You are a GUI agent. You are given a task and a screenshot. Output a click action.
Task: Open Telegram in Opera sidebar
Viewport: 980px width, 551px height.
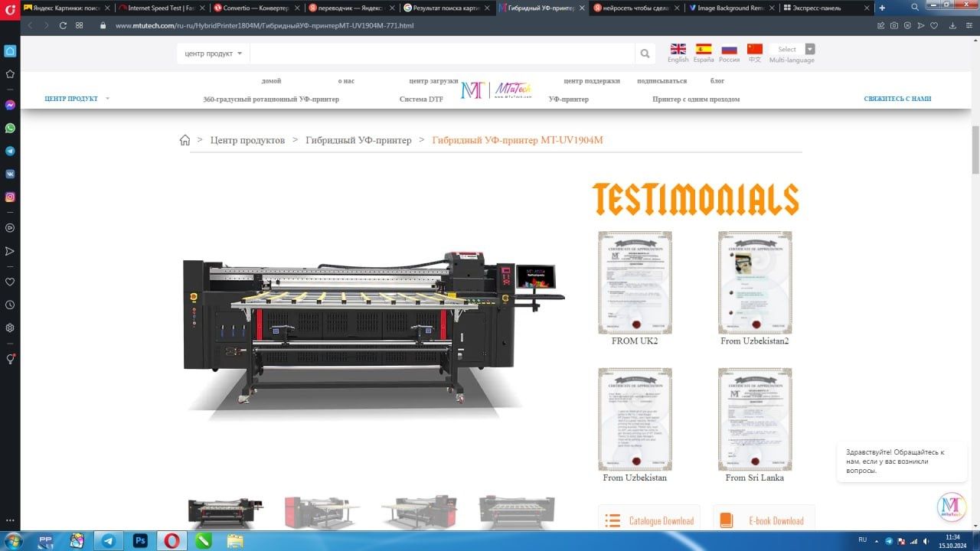point(10,151)
